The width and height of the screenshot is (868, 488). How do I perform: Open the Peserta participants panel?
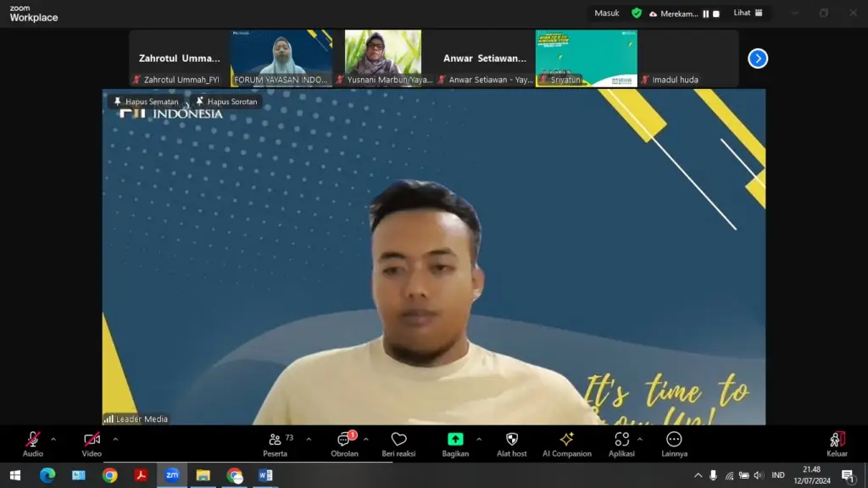pyautogui.click(x=275, y=444)
